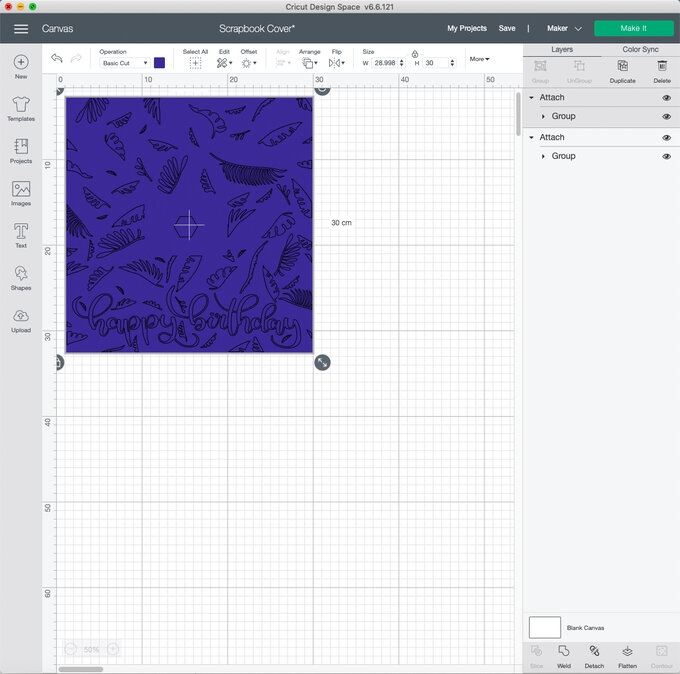Click the resize handle on purple design

coord(322,362)
